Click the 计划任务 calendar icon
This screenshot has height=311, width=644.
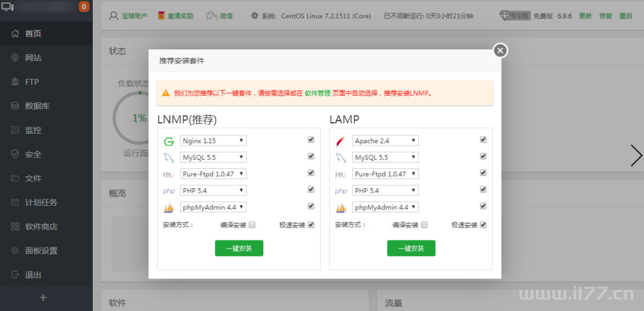tap(15, 202)
